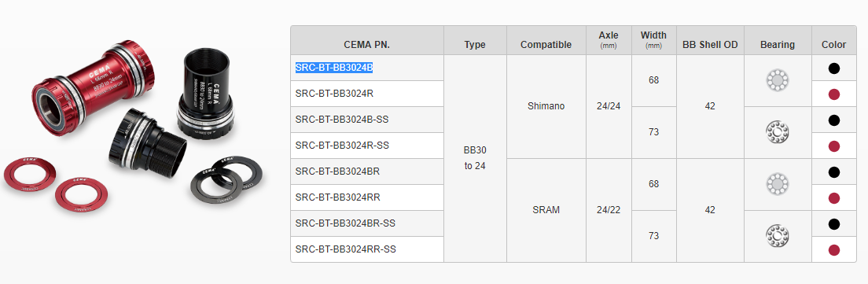
Task: Click the stainless bearing icon for Shimano 73mm
Action: click(778, 131)
